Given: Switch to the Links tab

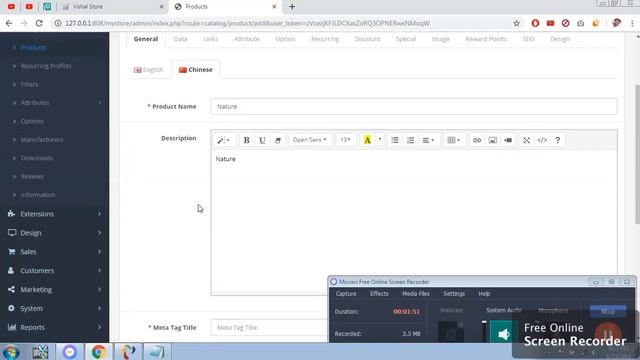Looking at the screenshot, I should tap(211, 39).
